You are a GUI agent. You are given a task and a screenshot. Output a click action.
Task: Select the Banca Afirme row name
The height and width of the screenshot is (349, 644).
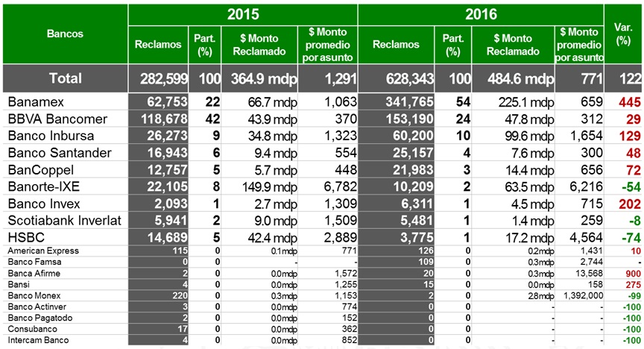pyautogui.click(x=34, y=274)
